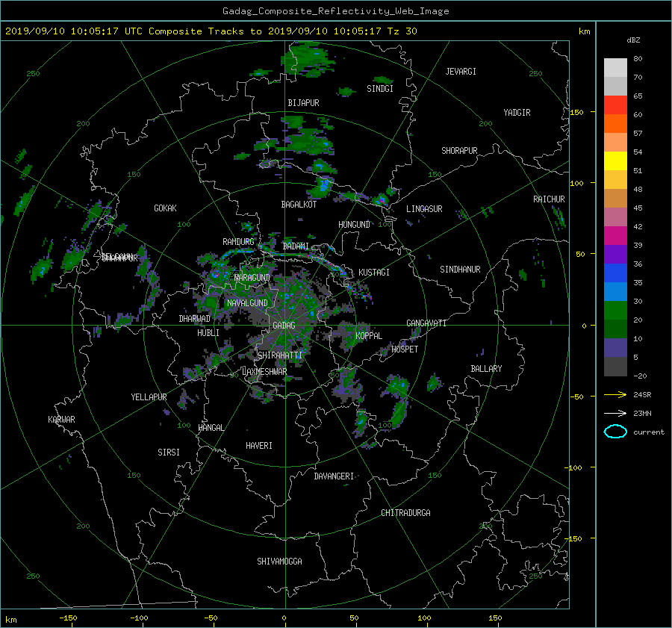The height and width of the screenshot is (628, 672).
Task: Select the red 65 dBZ color swatch
Action: [615, 105]
